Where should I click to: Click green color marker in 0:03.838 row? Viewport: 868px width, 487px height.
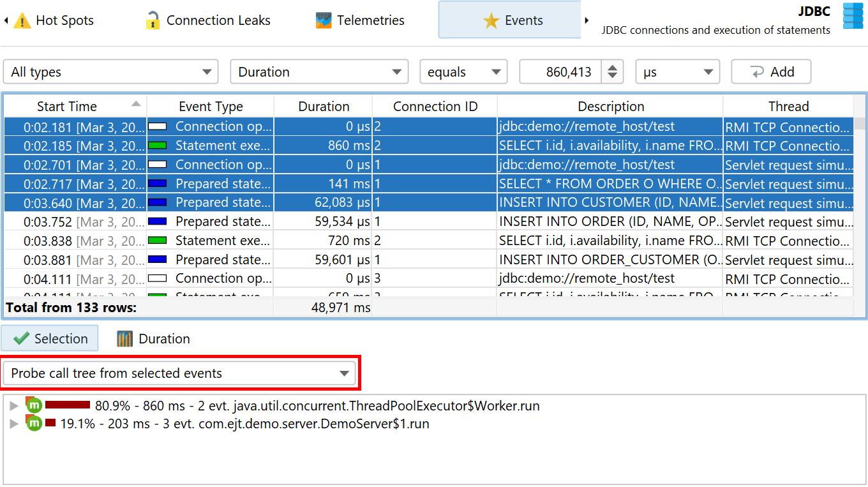[157, 241]
